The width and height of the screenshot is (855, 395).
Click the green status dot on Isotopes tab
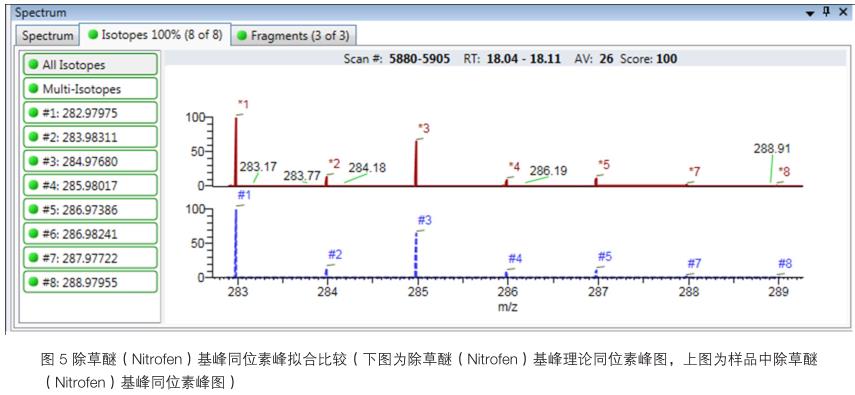pos(93,34)
